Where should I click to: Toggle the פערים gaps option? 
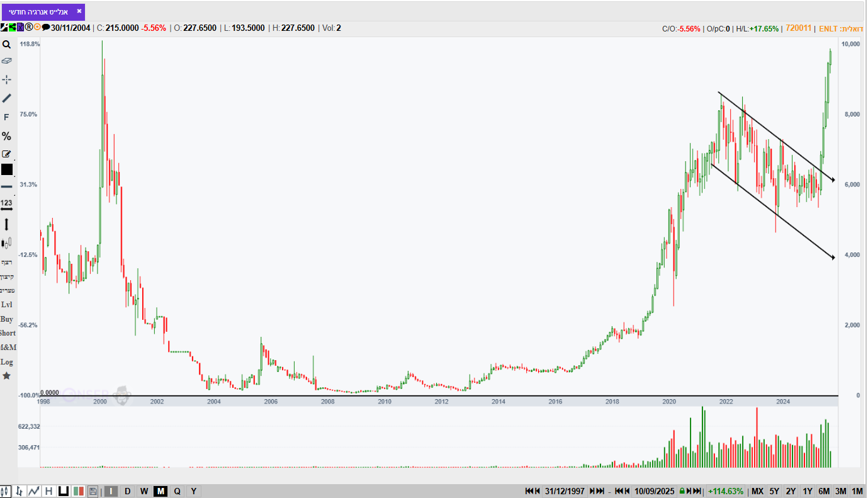[7, 290]
